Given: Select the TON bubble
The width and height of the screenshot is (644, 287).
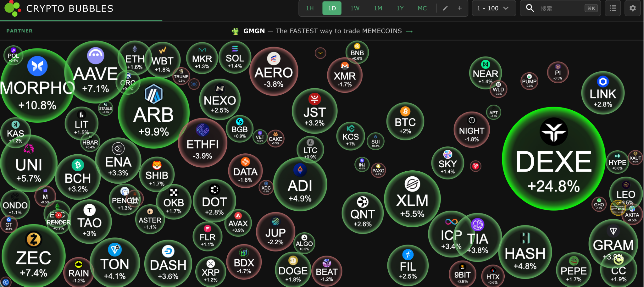Looking at the screenshot, I should (x=115, y=262).
